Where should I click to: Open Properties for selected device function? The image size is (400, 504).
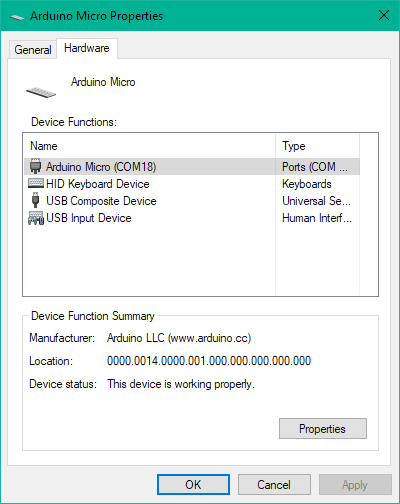(x=323, y=429)
